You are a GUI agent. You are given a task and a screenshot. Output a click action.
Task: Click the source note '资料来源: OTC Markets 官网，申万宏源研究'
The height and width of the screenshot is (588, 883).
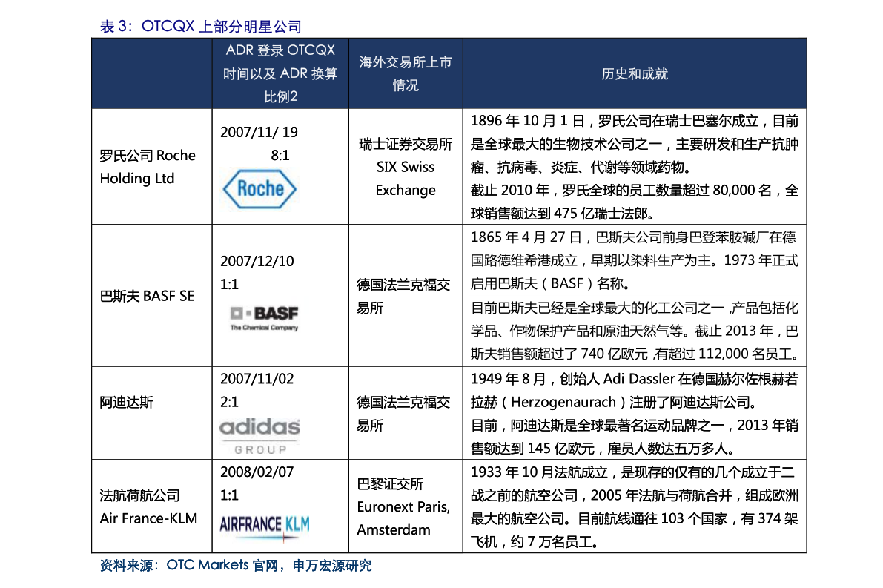[x=235, y=566]
